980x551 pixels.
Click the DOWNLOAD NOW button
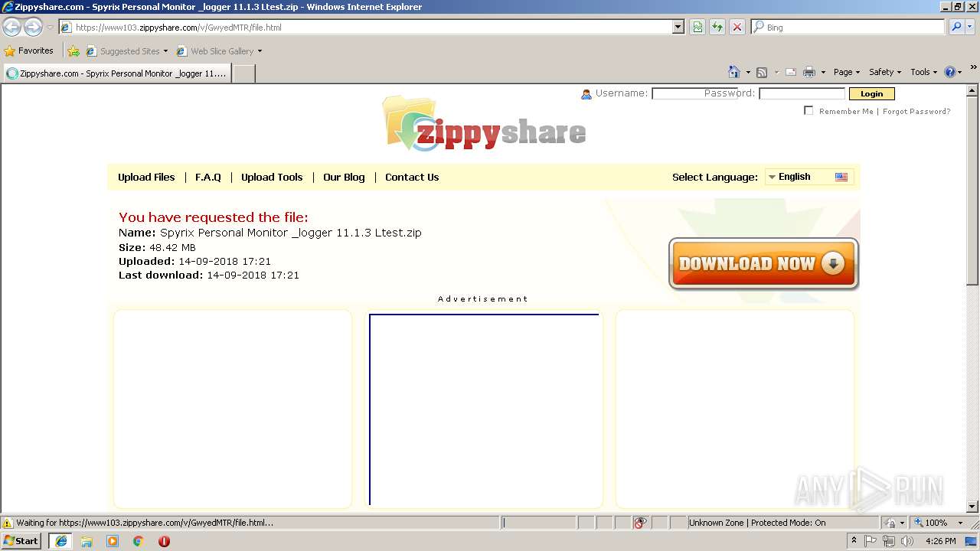point(763,264)
